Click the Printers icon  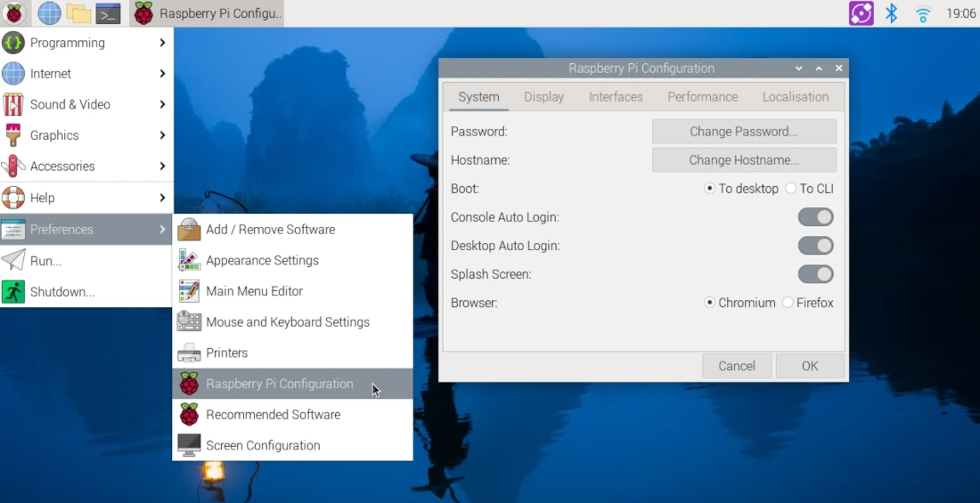click(189, 353)
